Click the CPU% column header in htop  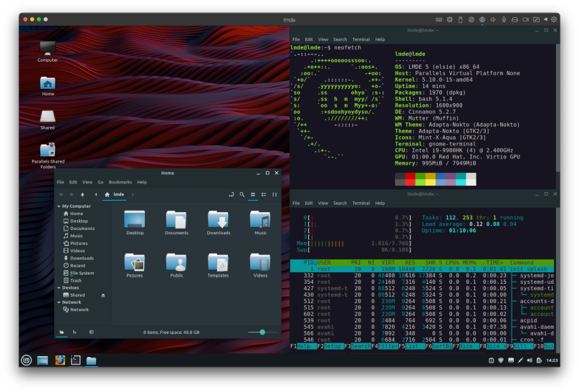click(452, 263)
